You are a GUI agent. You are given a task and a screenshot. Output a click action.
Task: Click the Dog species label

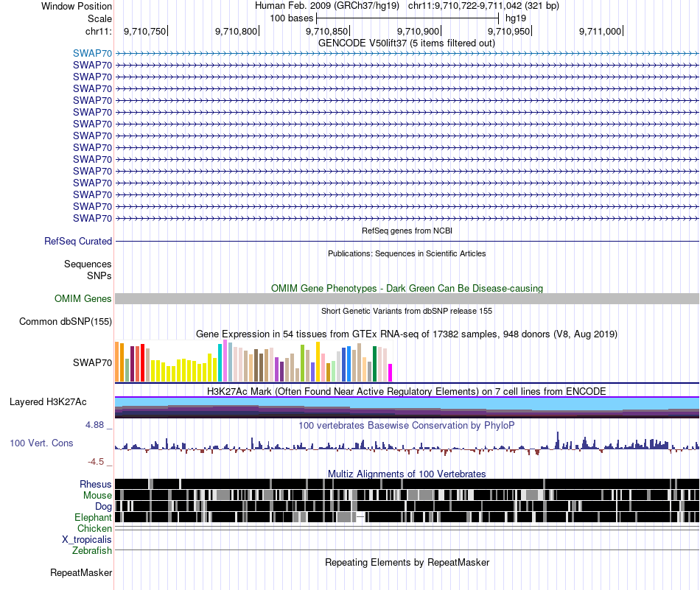click(103, 507)
